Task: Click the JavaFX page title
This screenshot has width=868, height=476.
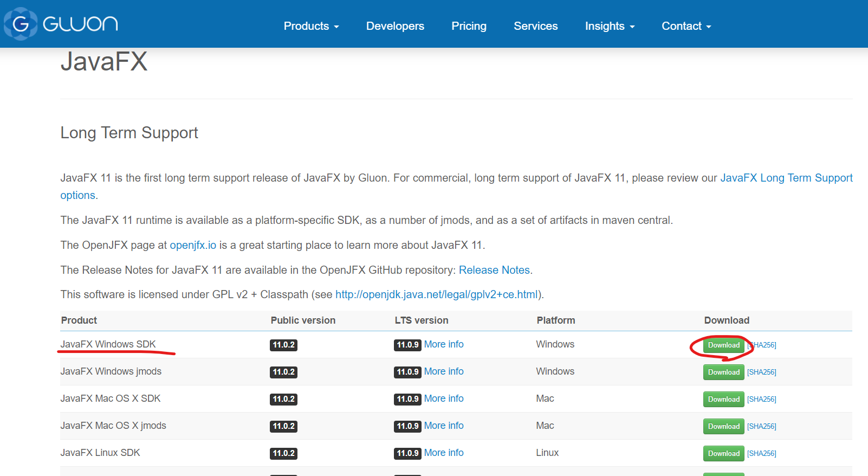Action: (x=103, y=61)
